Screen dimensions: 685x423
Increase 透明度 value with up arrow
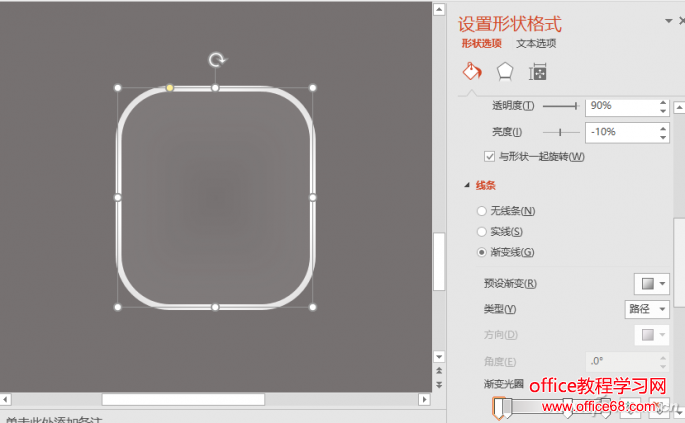[x=663, y=103]
